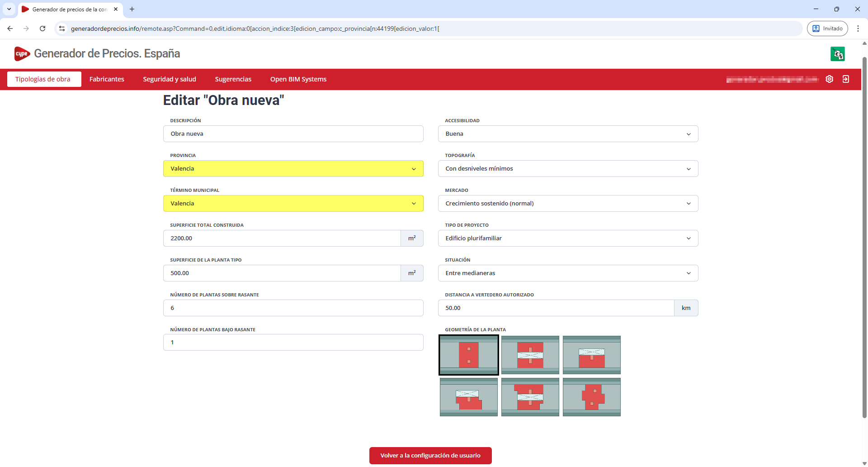Select the cross-shaped floor plan geometry
The width and height of the screenshot is (868, 467).
coord(591,397)
